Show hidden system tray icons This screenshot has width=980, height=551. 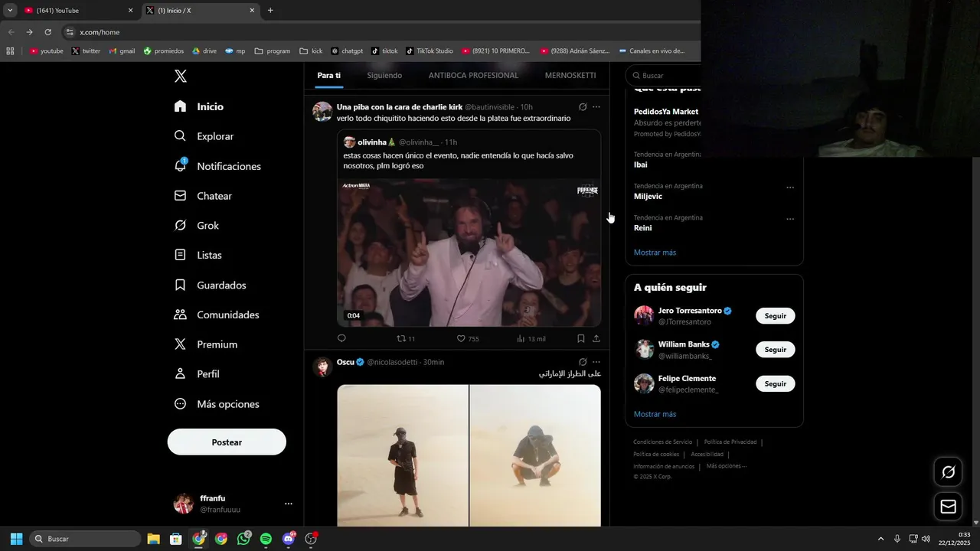[880, 539]
